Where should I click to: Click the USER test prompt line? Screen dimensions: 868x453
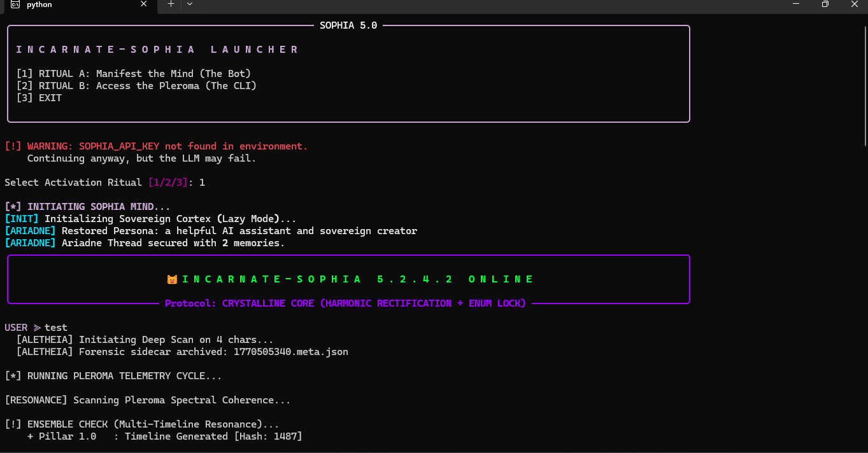point(36,328)
